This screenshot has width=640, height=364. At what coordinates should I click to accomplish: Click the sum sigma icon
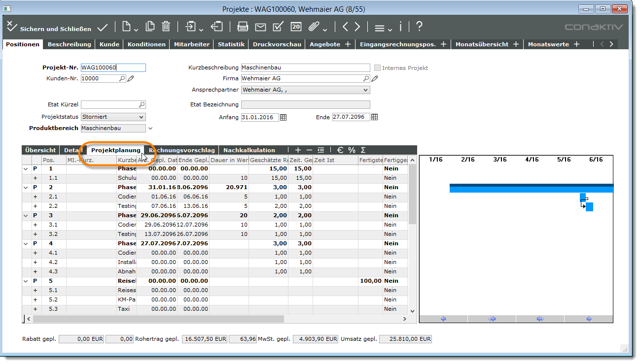363,150
